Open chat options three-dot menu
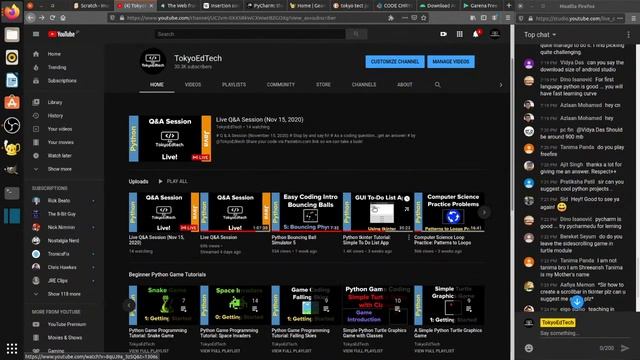This screenshot has width=640, height=360. click(628, 35)
